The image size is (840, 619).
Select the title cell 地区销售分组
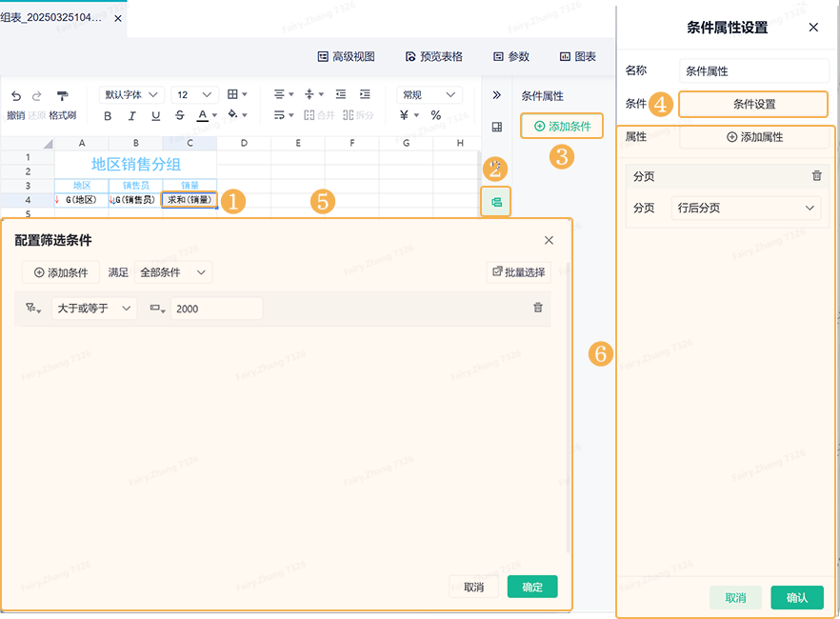135,165
